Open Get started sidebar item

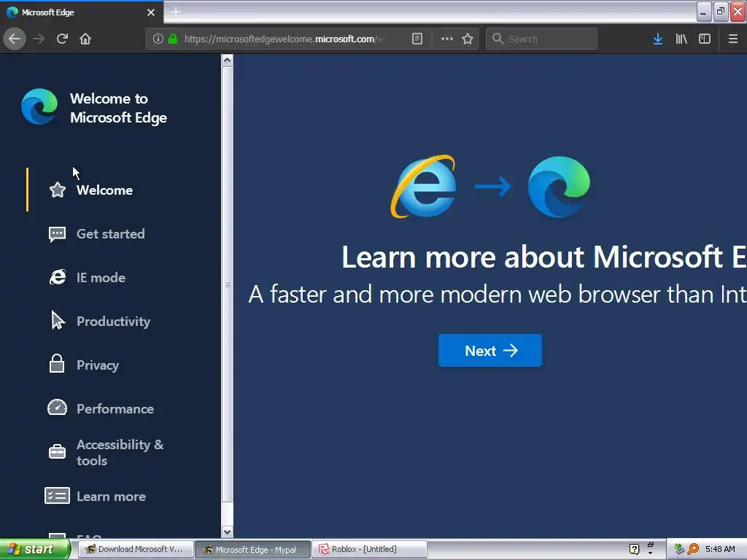pos(111,234)
